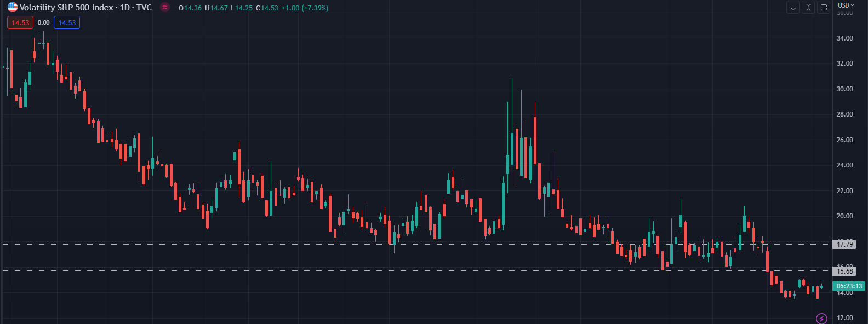
Task: Click the +1.00 (+7.39%) change value
Action: click(x=305, y=8)
